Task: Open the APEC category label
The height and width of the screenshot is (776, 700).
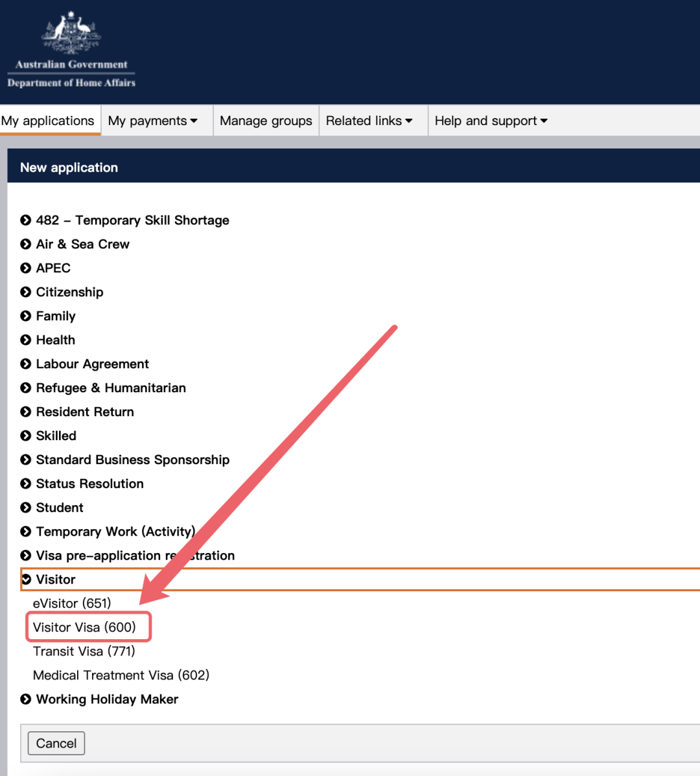Action: tap(53, 268)
